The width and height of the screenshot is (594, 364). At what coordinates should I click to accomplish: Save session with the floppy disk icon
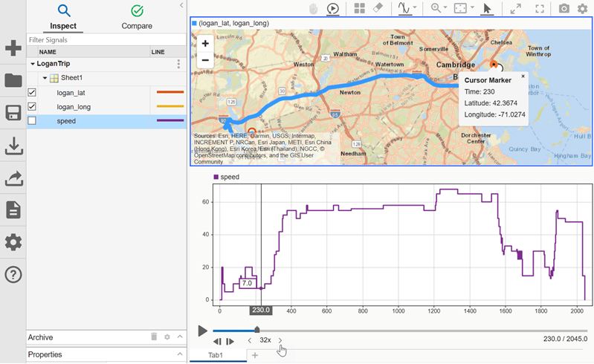pyautogui.click(x=13, y=113)
